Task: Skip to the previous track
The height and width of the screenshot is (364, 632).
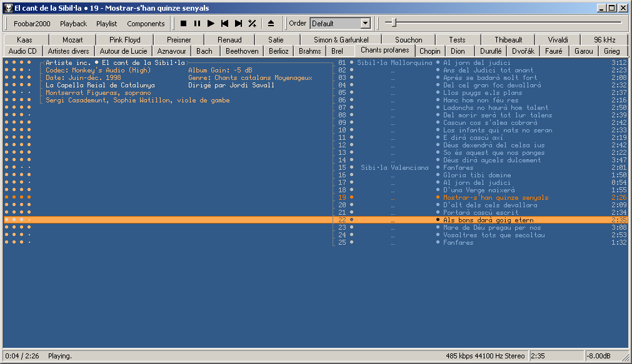Action: click(x=224, y=24)
